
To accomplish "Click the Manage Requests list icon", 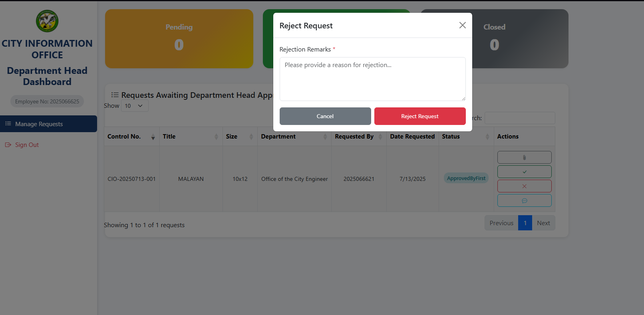I will pos(8,124).
